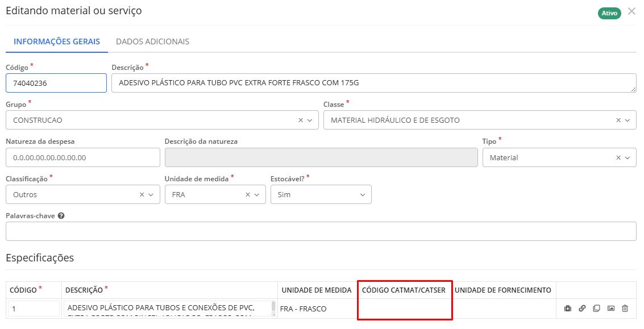Delete specification using trash icon
The width and height of the screenshot is (644, 329).
(625, 308)
